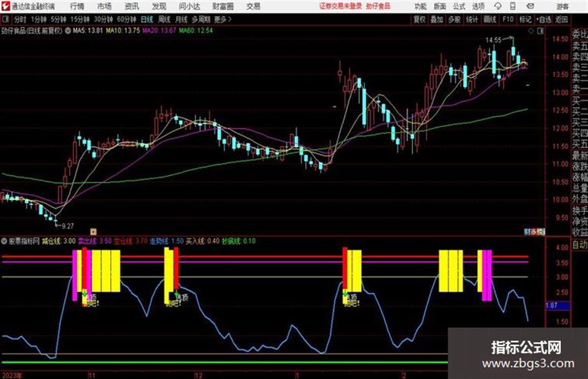Click the 标记 toolbar button
This screenshot has width=588, height=379.
[x=525, y=19]
